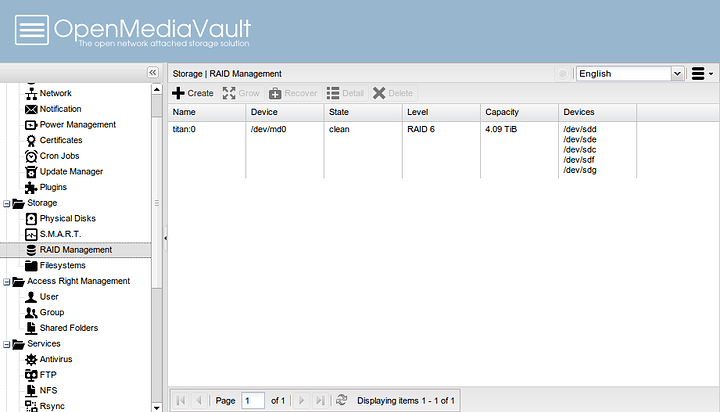Refresh the RAID list with reload icon
Image resolution: width=720 pixels, height=412 pixels.
pos(342,400)
